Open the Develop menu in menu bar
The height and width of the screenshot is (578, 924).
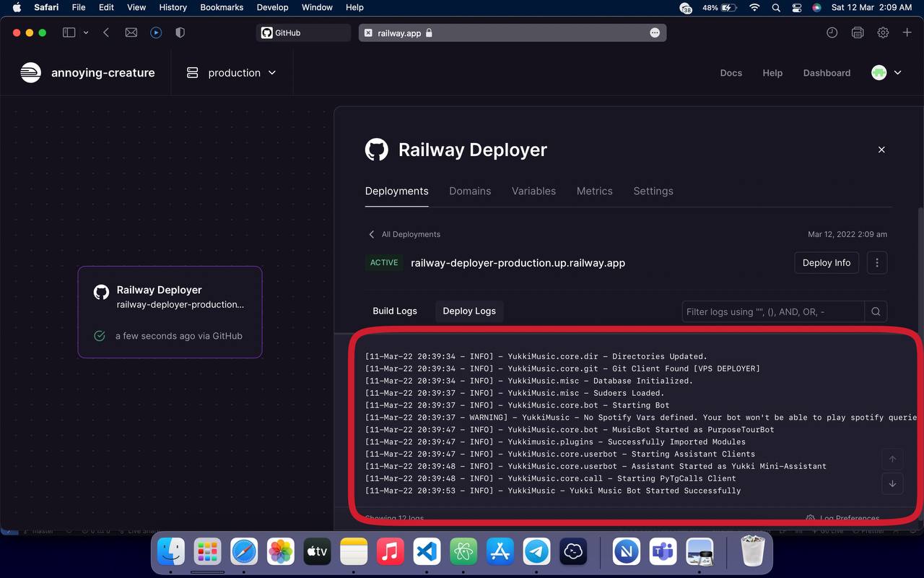(x=273, y=7)
